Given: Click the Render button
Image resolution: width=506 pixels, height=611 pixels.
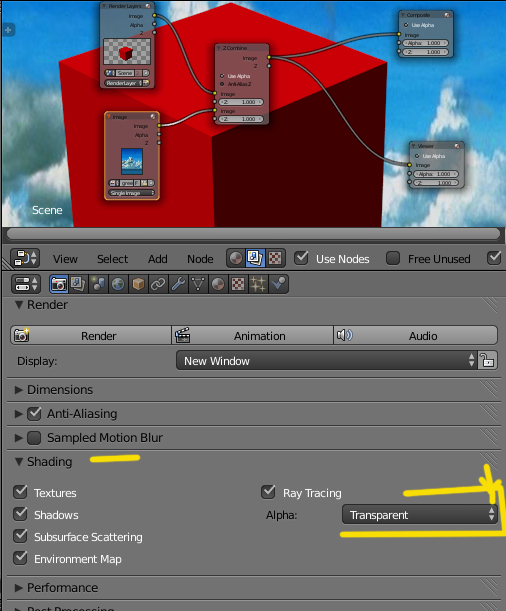Looking at the screenshot, I should click(x=91, y=335).
